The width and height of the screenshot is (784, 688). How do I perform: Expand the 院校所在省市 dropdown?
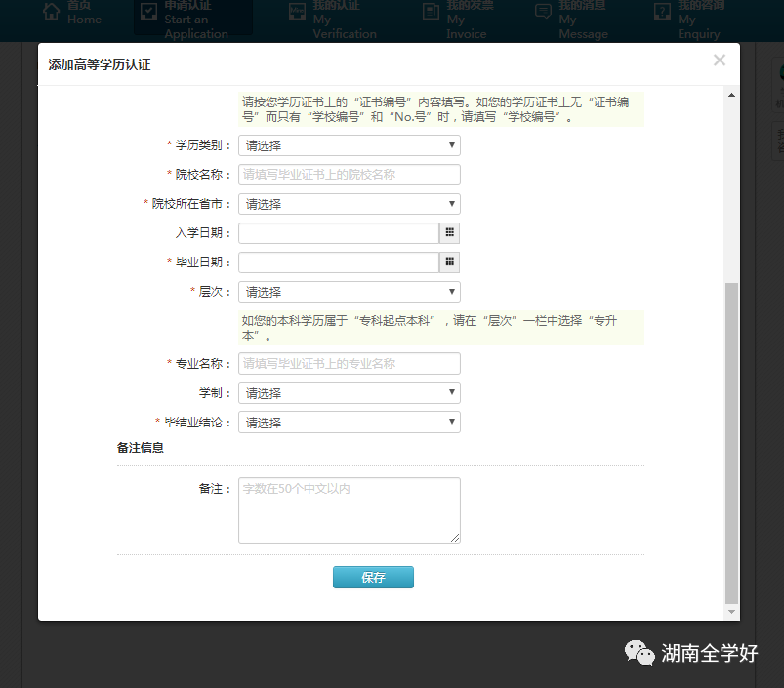(x=349, y=204)
